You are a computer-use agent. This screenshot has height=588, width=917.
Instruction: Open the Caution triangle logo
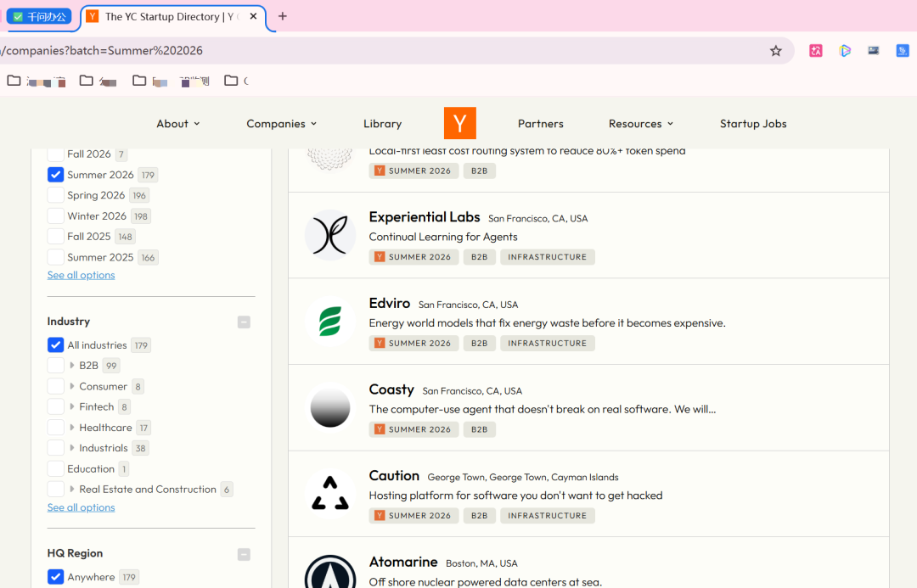[330, 494]
